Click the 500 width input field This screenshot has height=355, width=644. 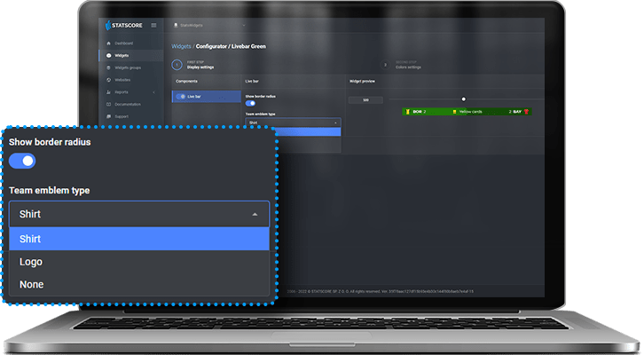[x=365, y=99]
